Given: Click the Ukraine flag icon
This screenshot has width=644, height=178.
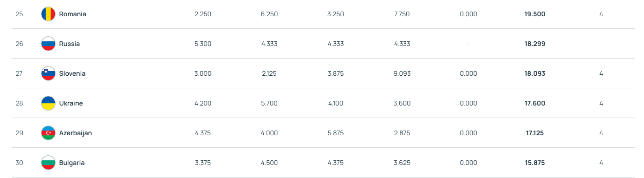Looking at the screenshot, I should [x=48, y=103].
